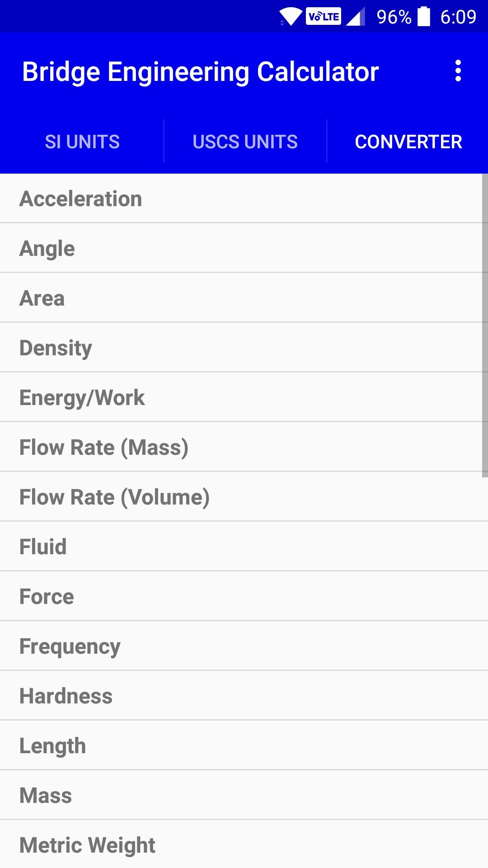The width and height of the screenshot is (488, 868).
Task: Open the three-dot overflow menu
Action: click(458, 71)
